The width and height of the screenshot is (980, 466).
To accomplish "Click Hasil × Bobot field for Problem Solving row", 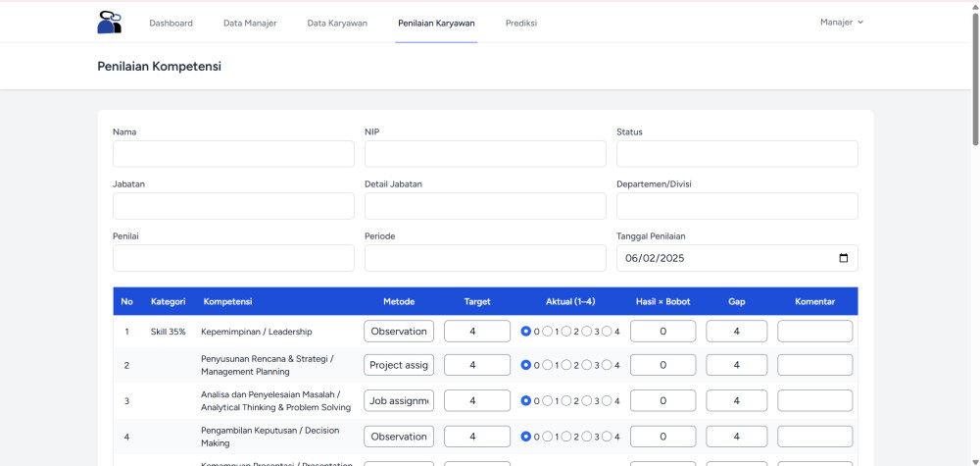I will click(662, 401).
